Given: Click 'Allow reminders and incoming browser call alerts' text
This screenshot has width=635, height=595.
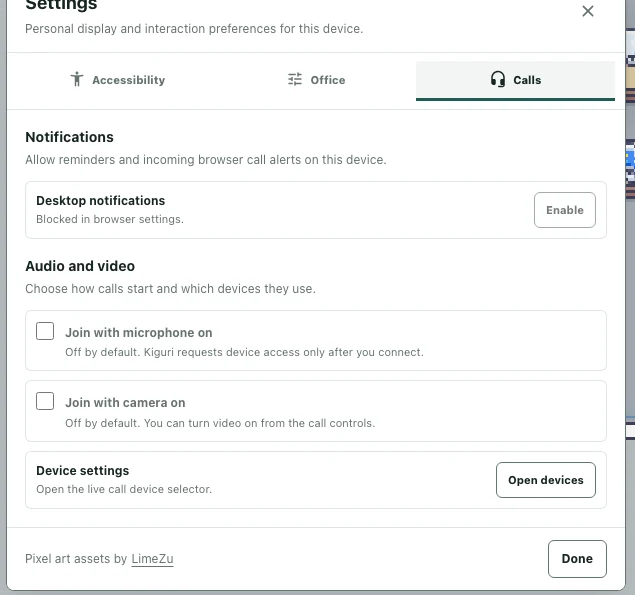Looking at the screenshot, I should click(206, 160).
